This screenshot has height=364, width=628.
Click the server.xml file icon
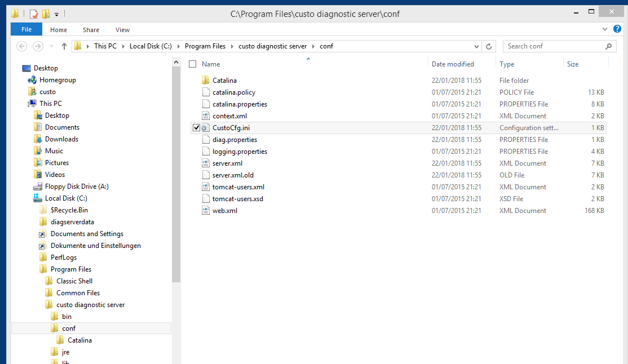click(205, 163)
